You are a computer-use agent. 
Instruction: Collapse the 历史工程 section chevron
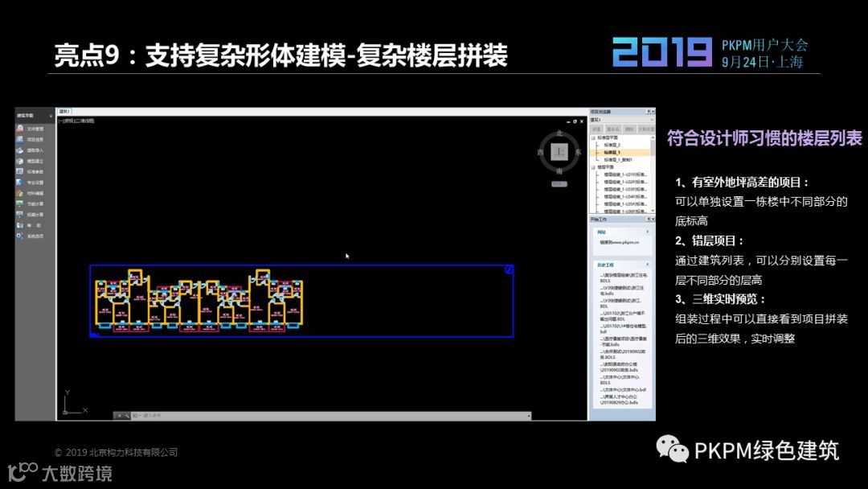point(647,265)
